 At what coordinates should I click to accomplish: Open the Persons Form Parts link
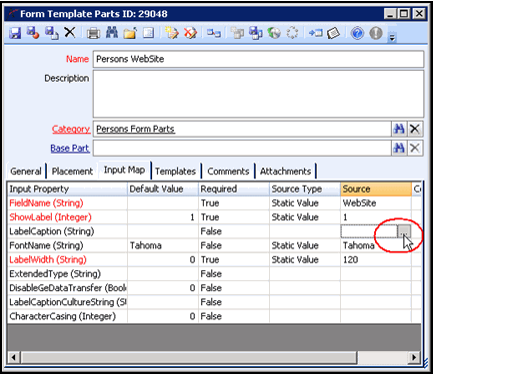[135, 129]
